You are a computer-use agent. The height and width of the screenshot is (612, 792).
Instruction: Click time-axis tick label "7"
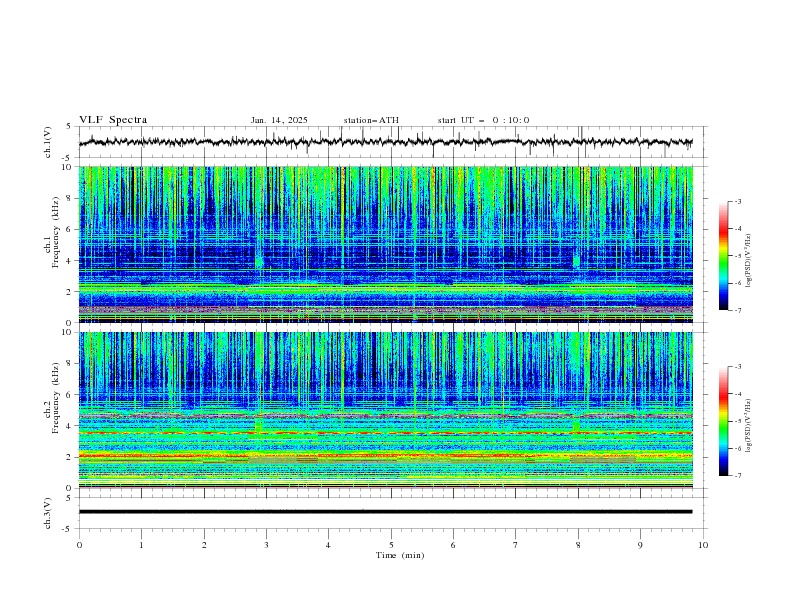tap(516, 545)
